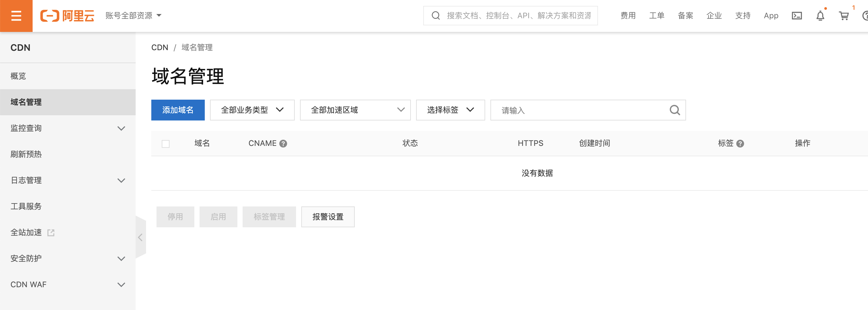
Task: Click the blue 添加域名 button
Action: coord(178,110)
